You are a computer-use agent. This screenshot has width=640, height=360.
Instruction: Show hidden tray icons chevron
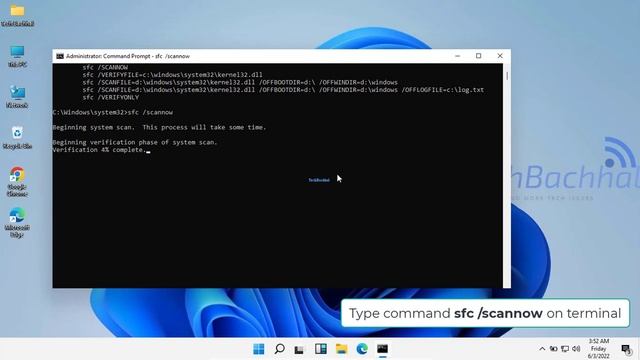[x=542, y=349]
